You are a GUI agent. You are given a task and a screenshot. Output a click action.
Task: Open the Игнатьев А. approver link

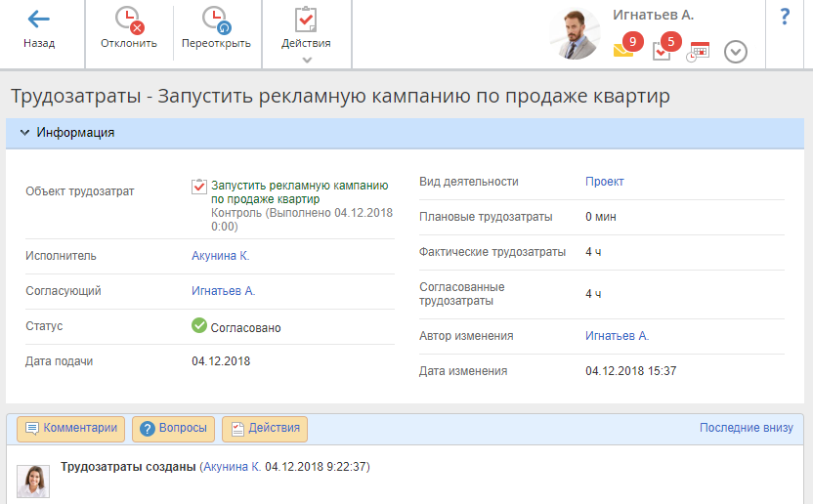point(223,291)
